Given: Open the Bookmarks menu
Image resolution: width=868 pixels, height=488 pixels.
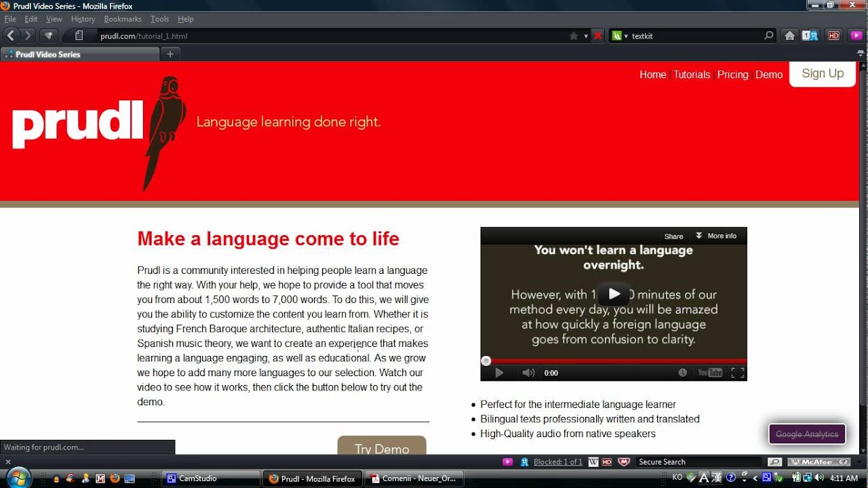Looking at the screenshot, I should coord(123,19).
